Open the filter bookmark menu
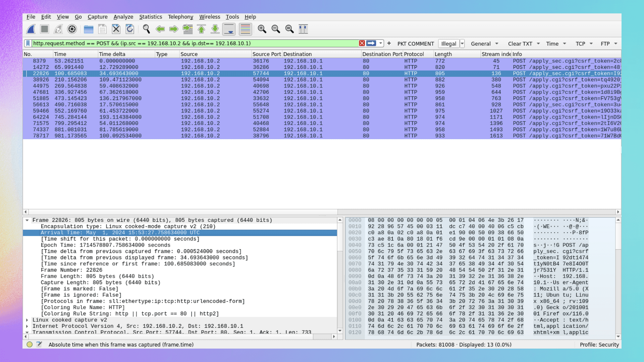Image resolution: width=644 pixels, height=362 pixels. (x=28, y=43)
